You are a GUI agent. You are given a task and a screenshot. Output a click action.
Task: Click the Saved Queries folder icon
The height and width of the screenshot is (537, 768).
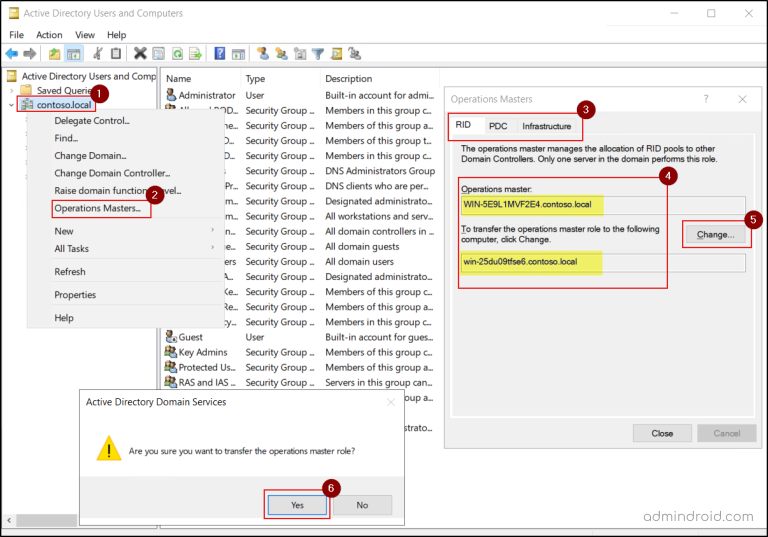coord(26,90)
